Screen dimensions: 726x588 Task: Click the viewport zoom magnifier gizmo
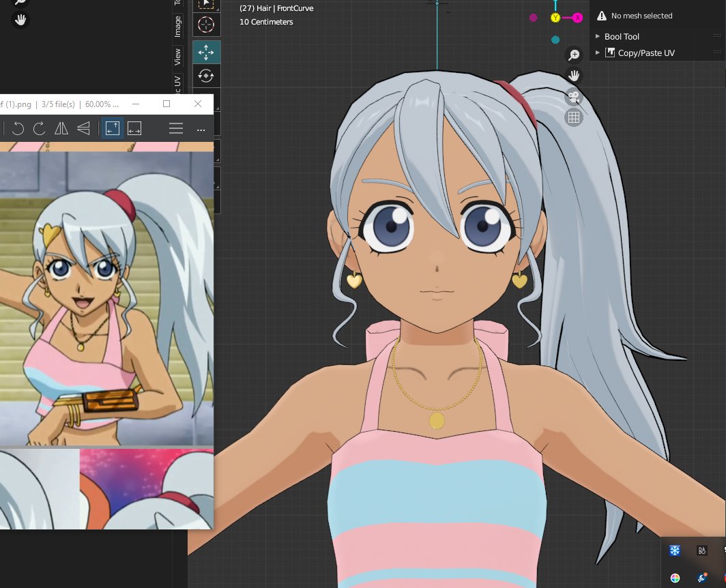[x=574, y=55]
